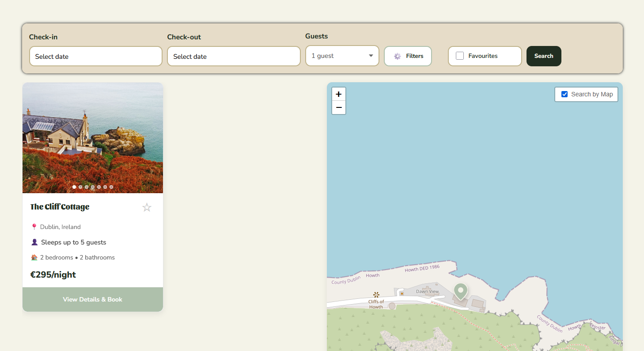Open the Filters panel
This screenshot has width=644, height=351.
[x=408, y=56]
